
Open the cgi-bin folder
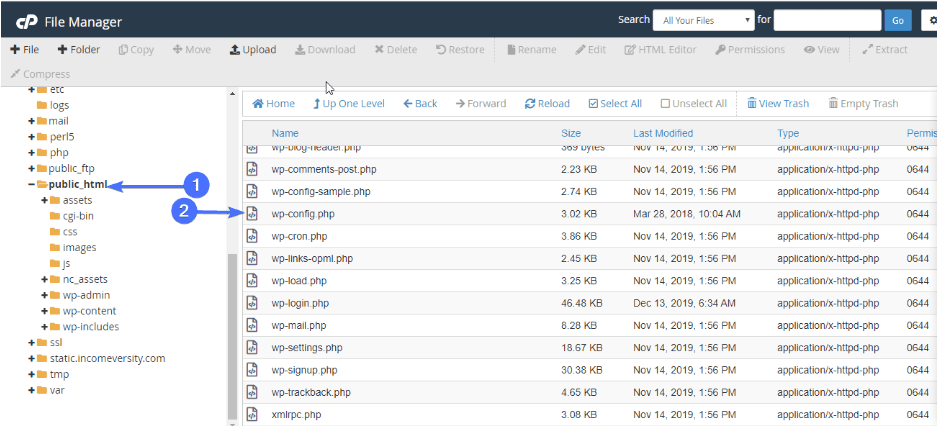tap(71, 216)
